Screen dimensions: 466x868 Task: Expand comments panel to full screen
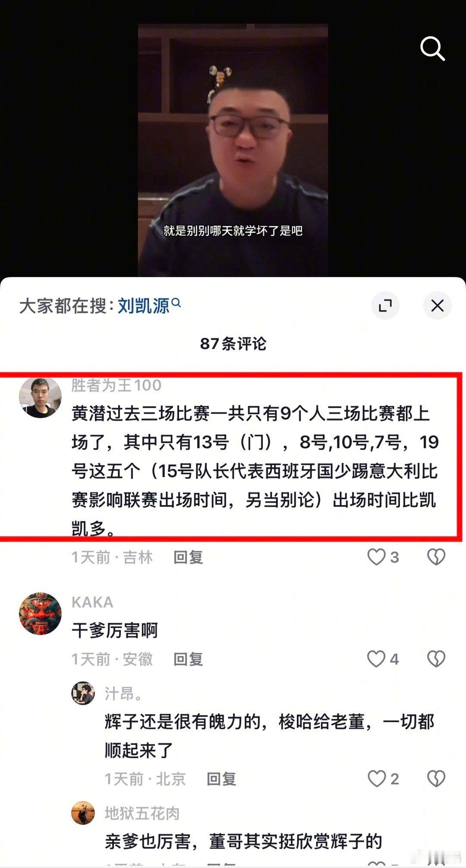pyautogui.click(x=385, y=305)
